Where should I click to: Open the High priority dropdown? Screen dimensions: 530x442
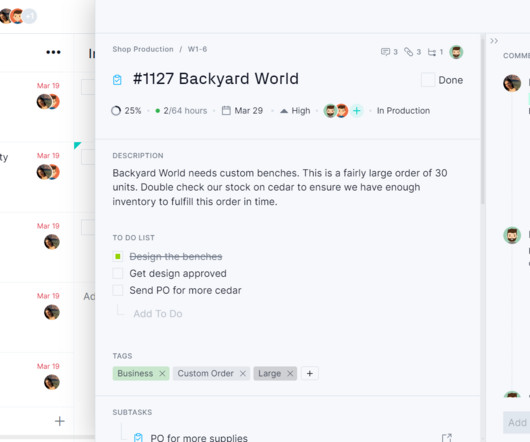[x=295, y=111]
